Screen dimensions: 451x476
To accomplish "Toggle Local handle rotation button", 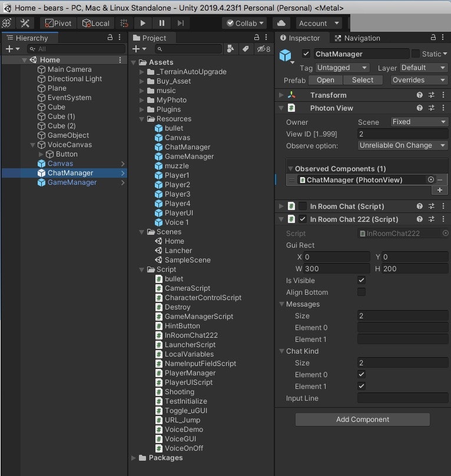I will click(95, 23).
